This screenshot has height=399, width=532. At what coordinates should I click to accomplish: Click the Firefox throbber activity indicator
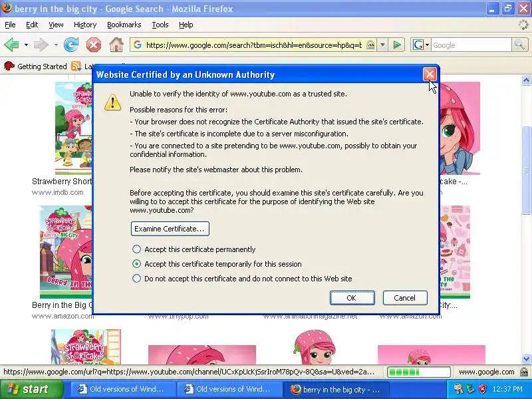(x=524, y=25)
